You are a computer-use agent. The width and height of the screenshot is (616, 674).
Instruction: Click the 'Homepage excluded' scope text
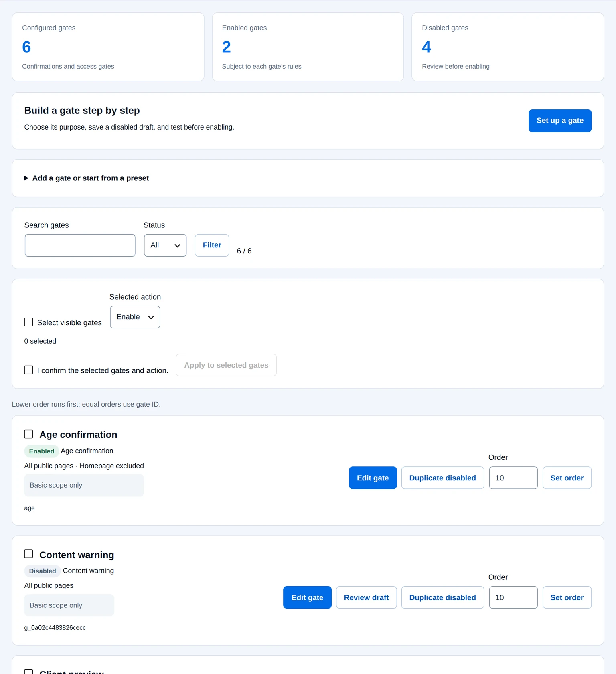coord(111,466)
